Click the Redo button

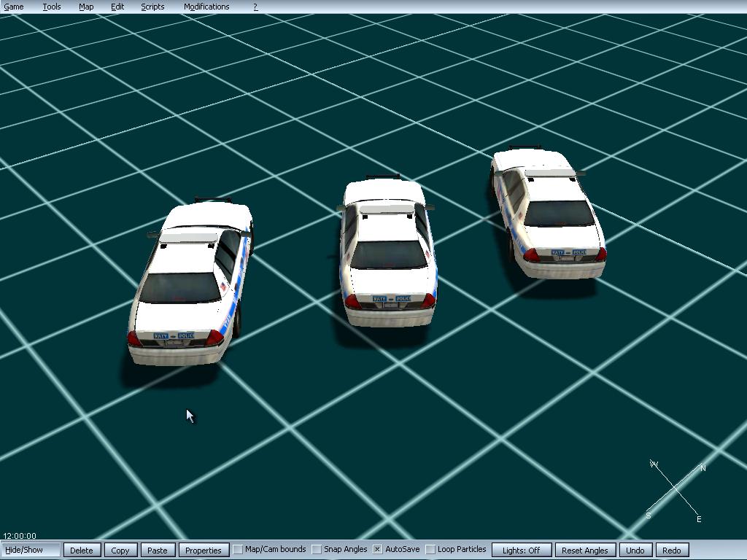click(672, 550)
